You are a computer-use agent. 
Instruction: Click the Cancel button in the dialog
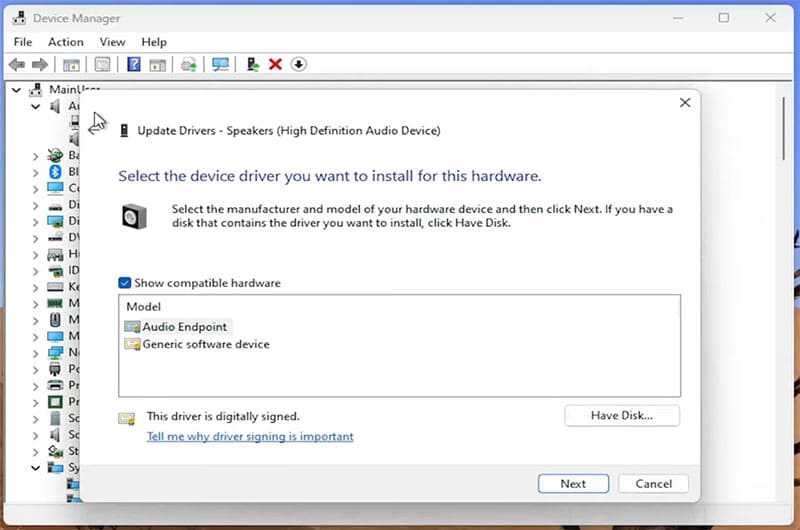(653, 483)
